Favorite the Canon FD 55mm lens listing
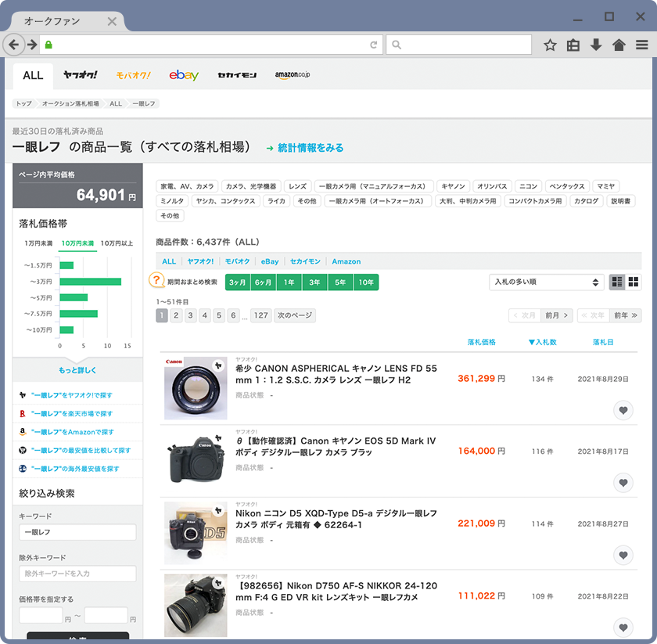The height and width of the screenshot is (644, 657). pyautogui.click(x=623, y=410)
